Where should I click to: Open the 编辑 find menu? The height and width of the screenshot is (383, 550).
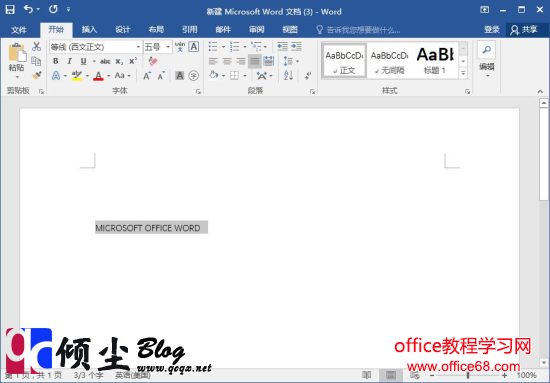click(x=487, y=60)
